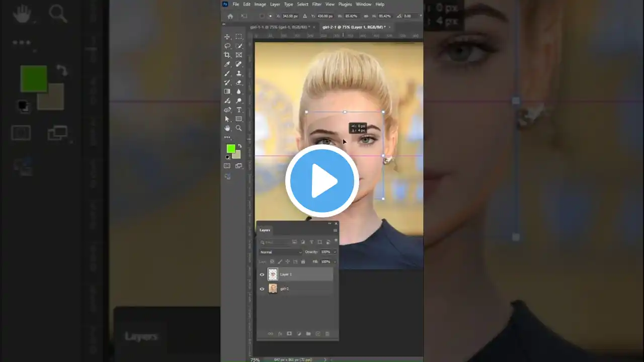Screen dimensions: 644x362
Task: Play the video with the blue button
Action: tap(322, 181)
